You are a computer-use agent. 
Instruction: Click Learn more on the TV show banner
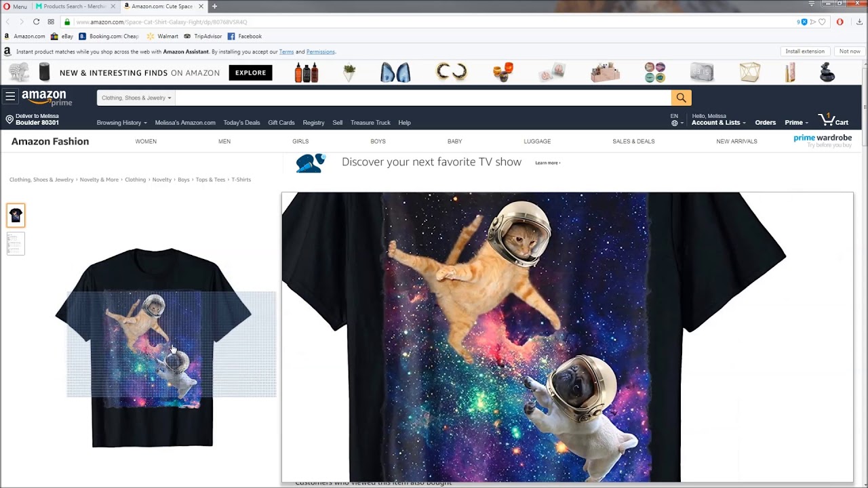point(547,163)
